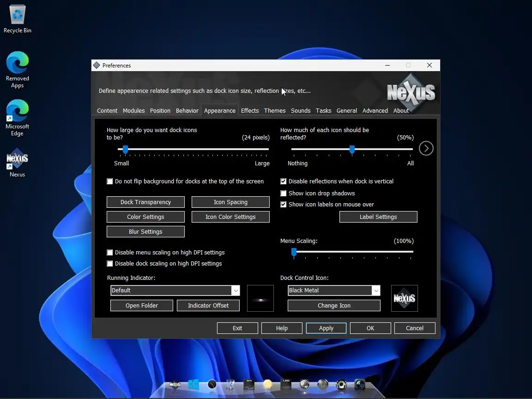Image resolution: width=532 pixels, height=399 pixels.
Task: Click the RAM memory meter in the dock
Action: pos(286,384)
